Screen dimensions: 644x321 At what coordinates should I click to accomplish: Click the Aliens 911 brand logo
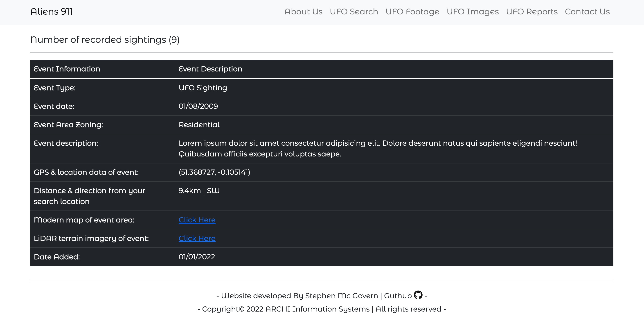coord(52,11)
